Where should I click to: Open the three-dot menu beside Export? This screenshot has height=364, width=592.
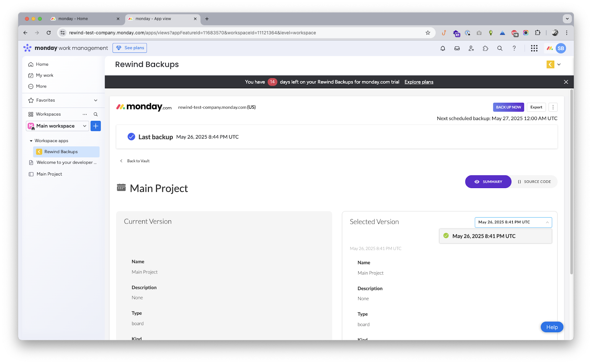click(x=553, y=107)
